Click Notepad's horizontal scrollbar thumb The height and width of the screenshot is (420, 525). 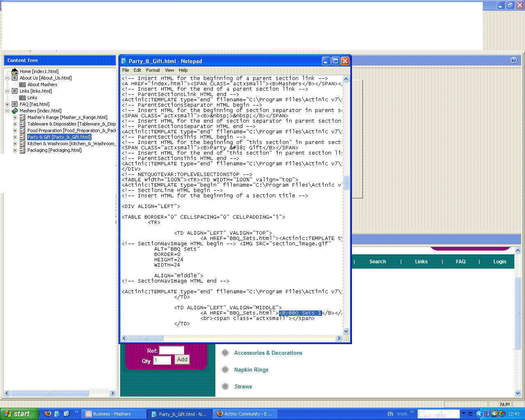[x=146, y=338]
